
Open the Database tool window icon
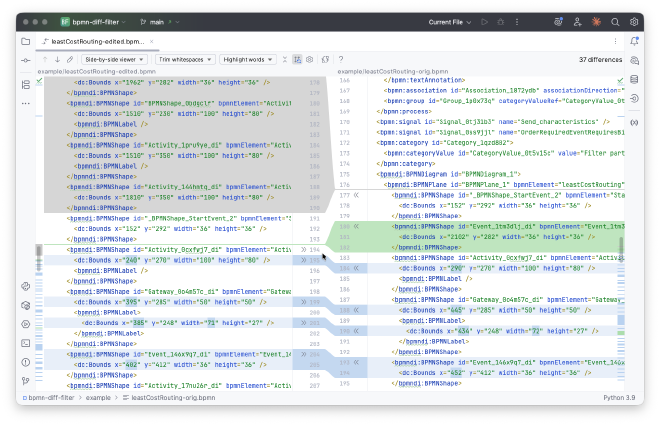pyautogui.click(x=635, y=81)
